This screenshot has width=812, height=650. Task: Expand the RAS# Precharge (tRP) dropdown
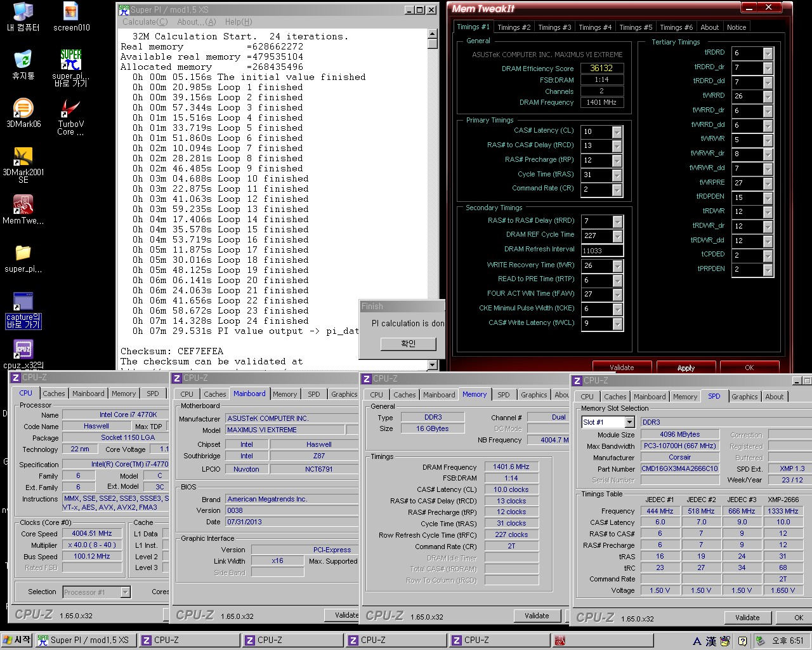(x=617, y=161)
